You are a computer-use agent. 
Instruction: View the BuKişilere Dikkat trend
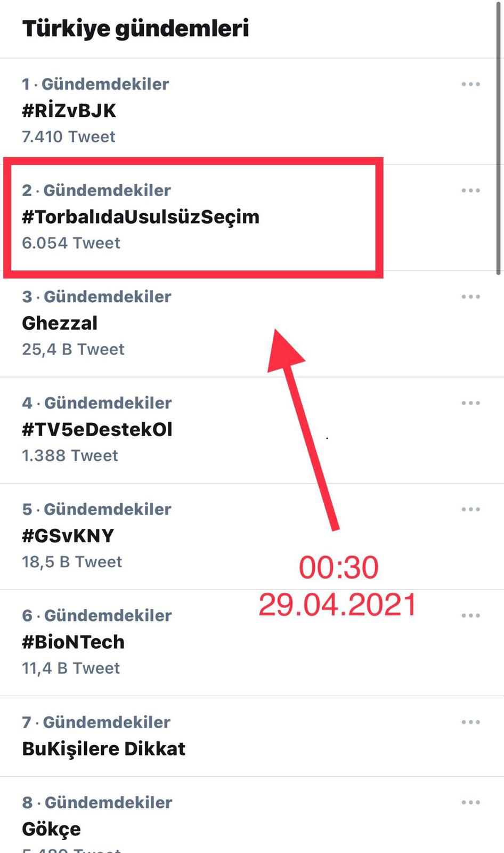(x=103, y=749)
